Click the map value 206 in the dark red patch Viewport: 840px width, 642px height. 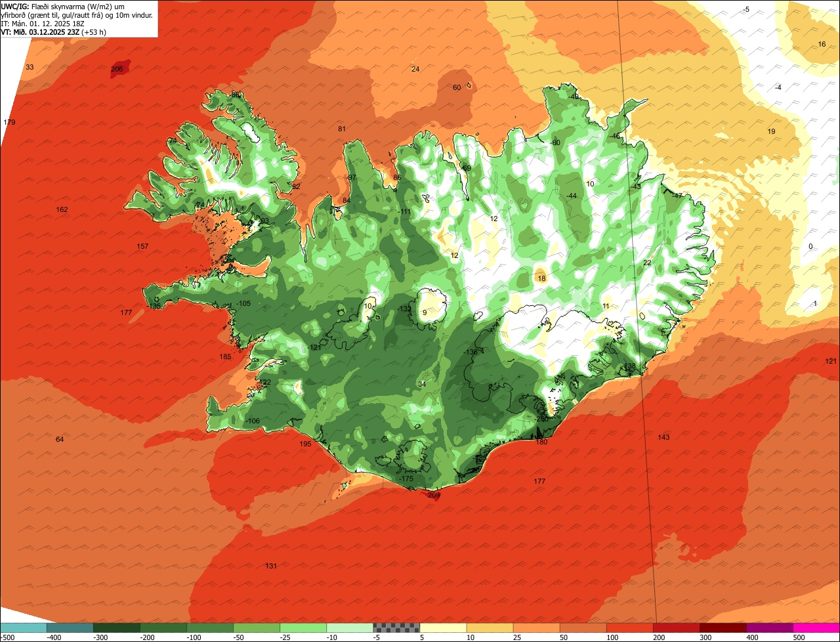[x=117, y=69]
